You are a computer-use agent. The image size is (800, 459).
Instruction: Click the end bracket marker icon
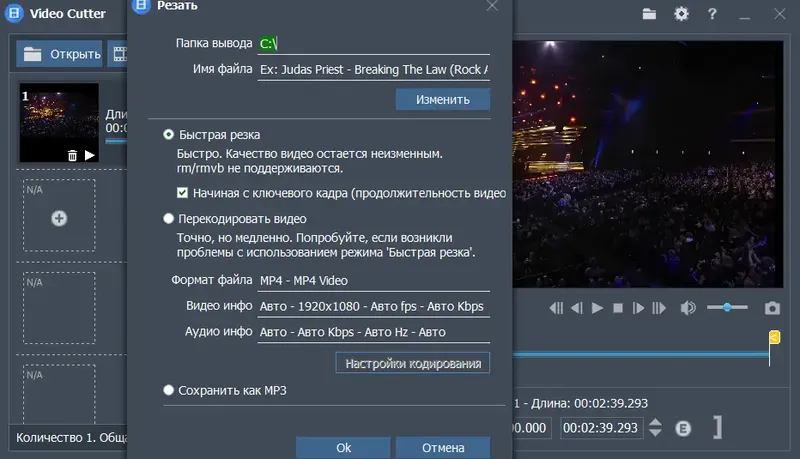point(718,427)
